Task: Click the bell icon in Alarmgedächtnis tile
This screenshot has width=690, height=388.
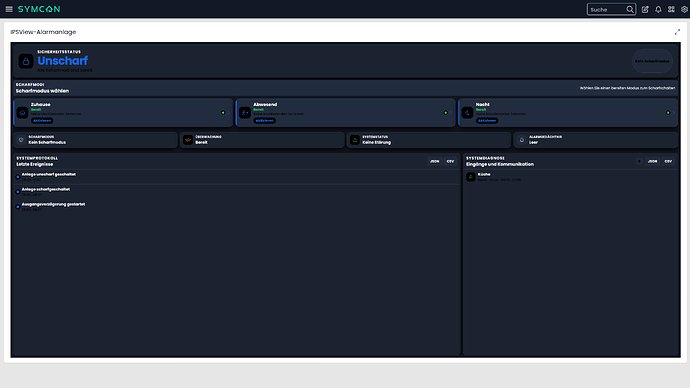Action: tap(521, 140)
